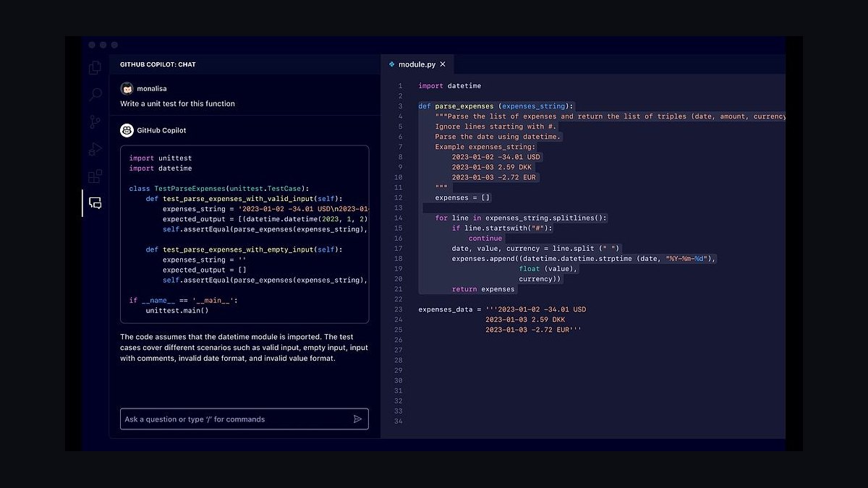Click 'Write a unit test for this function' message
The height and width of the screenshot is (488, 868).
pos(177,103)
